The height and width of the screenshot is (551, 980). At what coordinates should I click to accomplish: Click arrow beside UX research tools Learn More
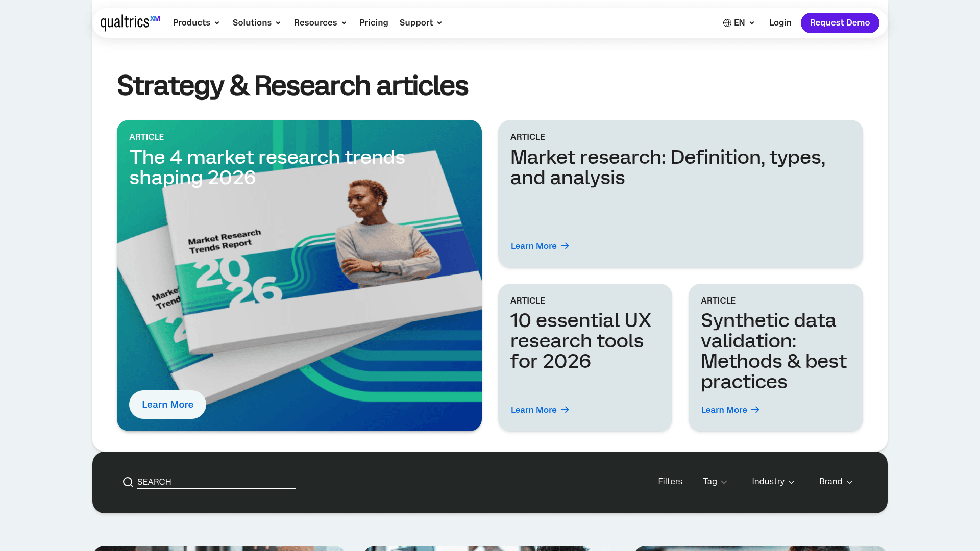click(565, 410)
